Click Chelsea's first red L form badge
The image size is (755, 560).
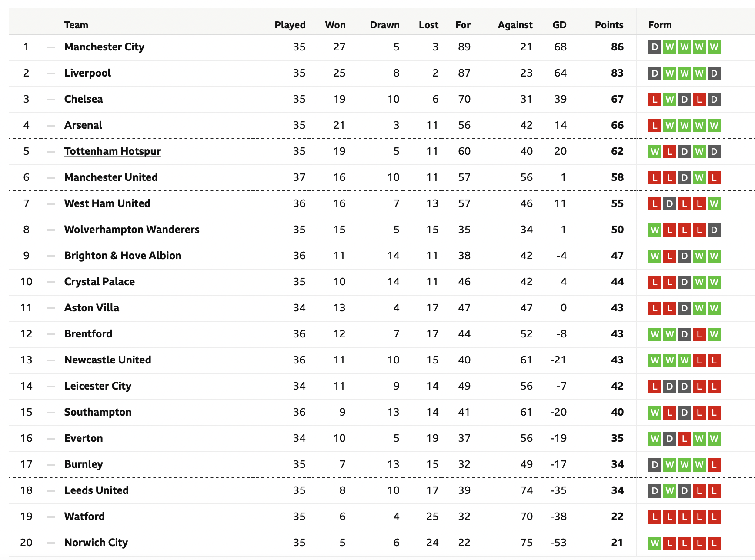click(655, 100)
